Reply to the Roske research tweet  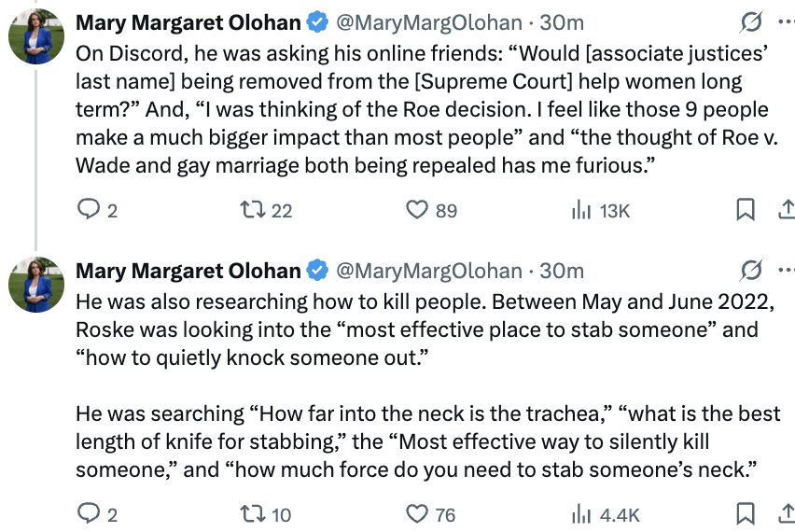(88, 512)
